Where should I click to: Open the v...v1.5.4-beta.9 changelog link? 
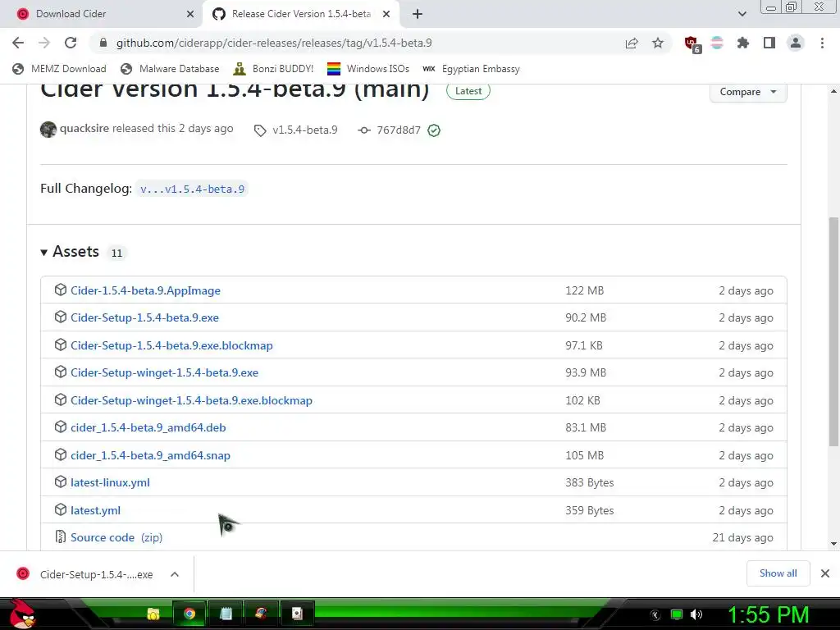pos(192,189)
